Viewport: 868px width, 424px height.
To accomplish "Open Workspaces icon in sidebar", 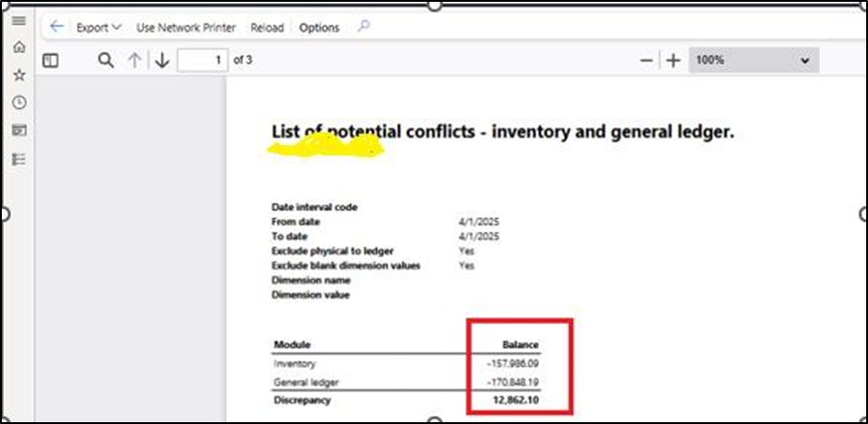I will click(x=19, y=131).
